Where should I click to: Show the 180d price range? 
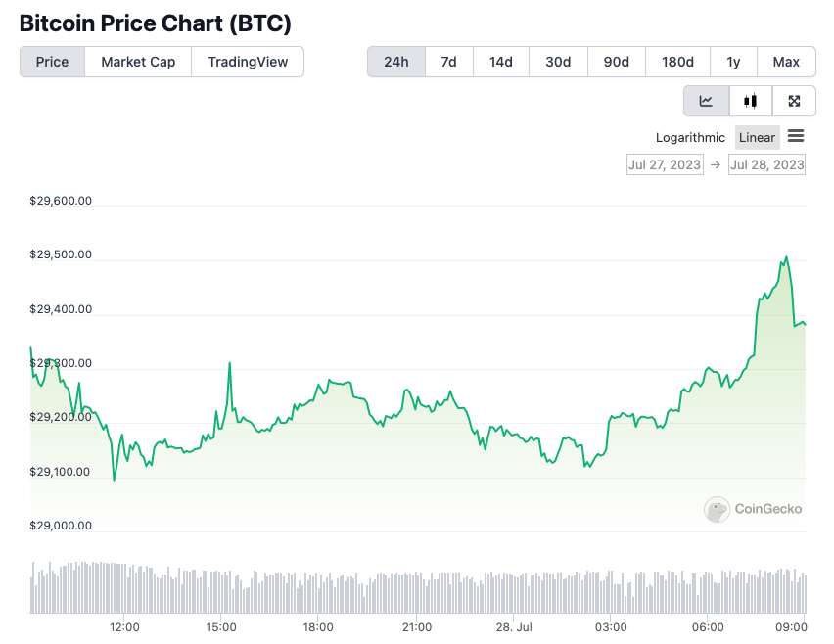(677, 62)
